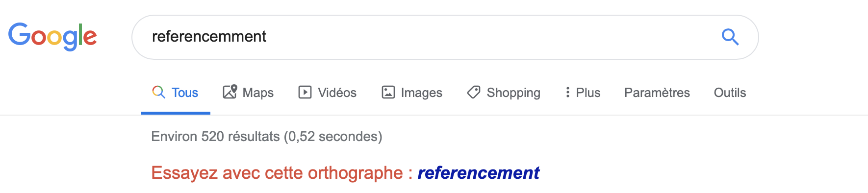The height and width of the screenshot is (193, 868).
Task: Expand the Plus menu label
Action: [588, 93]
